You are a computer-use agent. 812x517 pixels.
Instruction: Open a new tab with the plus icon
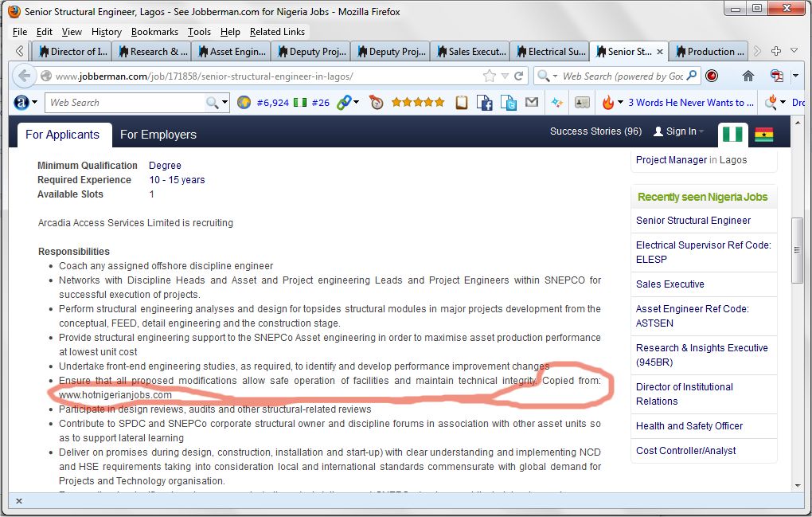click(775, 51)
